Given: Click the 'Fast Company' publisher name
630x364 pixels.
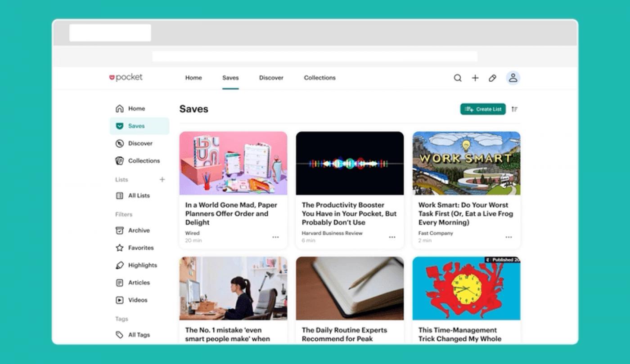Looking at the screenshot, I should pyautogui.click(x=436, y=233).
